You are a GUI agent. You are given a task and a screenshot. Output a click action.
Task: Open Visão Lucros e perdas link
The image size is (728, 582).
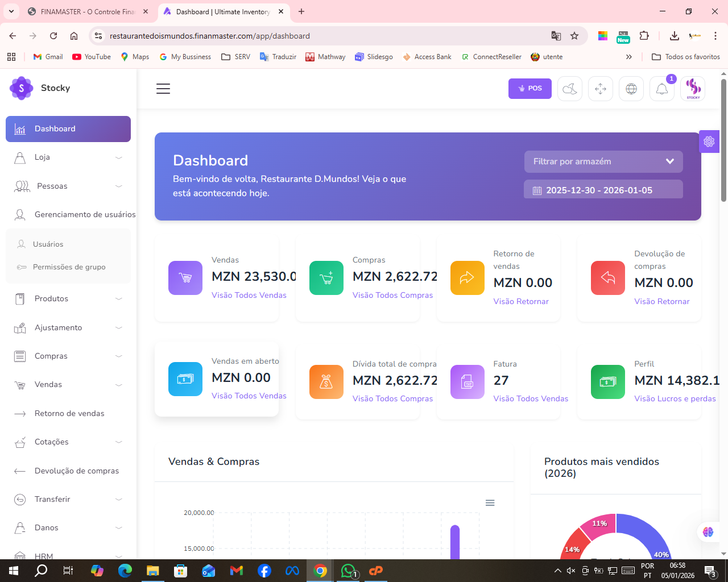[675, 399]
